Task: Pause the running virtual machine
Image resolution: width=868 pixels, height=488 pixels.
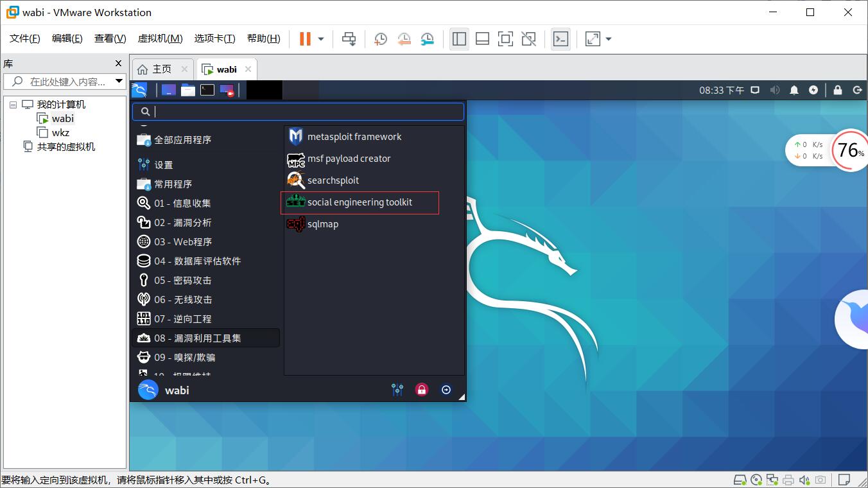Action: tap(305, 39)
